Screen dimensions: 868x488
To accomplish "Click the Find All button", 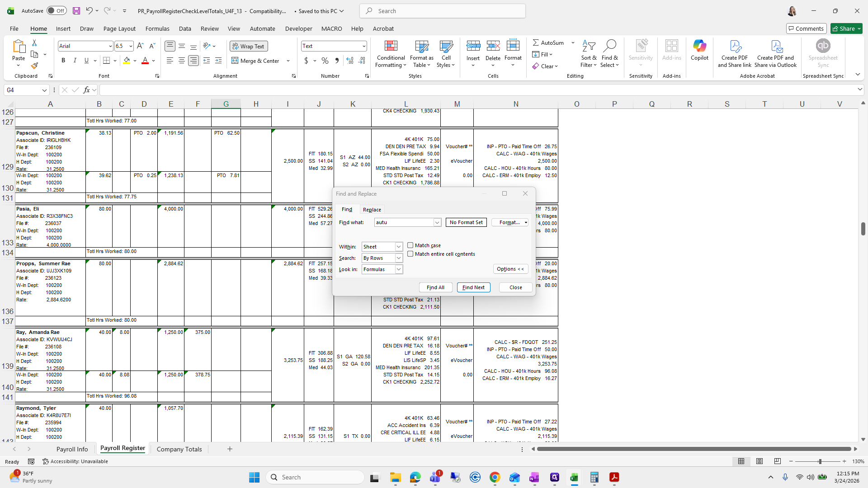I will (x=435, y=287).
